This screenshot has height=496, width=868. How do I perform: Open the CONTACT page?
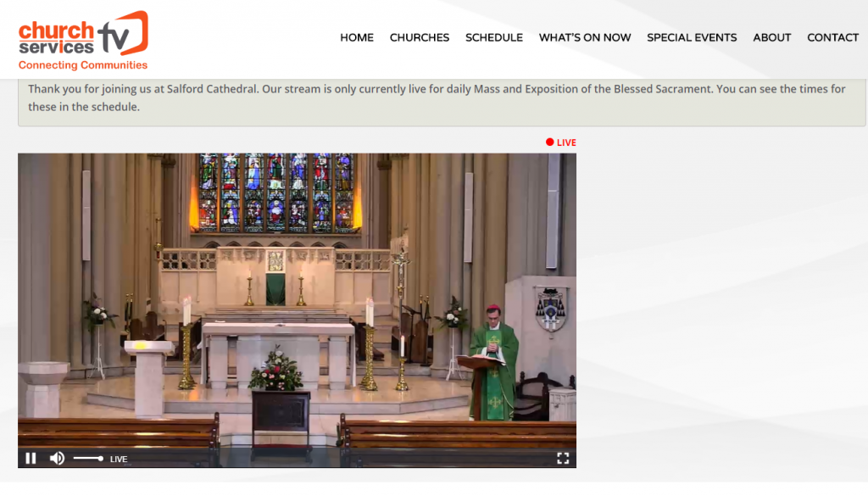coord(832,37)
